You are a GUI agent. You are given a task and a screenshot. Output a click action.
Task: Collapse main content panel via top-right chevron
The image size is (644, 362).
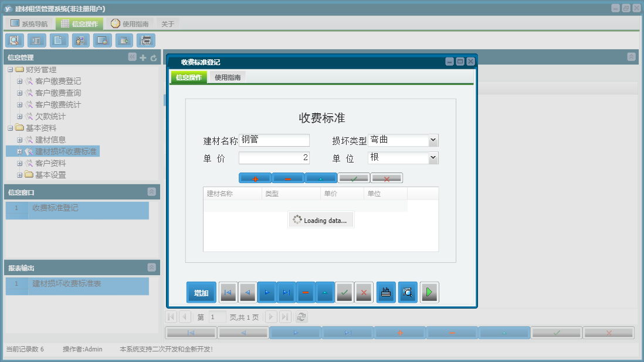[x=631, y=57]
